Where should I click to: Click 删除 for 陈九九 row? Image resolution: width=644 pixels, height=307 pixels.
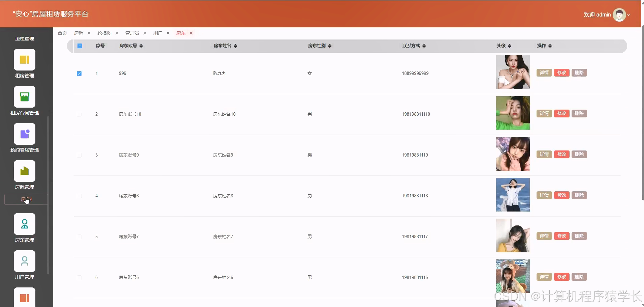click(579, 73)
